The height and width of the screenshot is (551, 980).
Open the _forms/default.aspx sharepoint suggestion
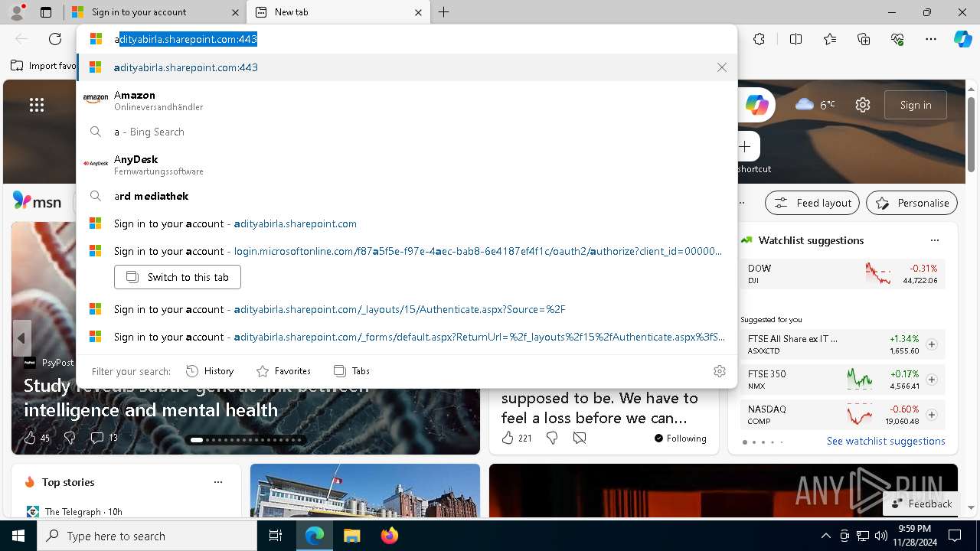coord(407,337)
